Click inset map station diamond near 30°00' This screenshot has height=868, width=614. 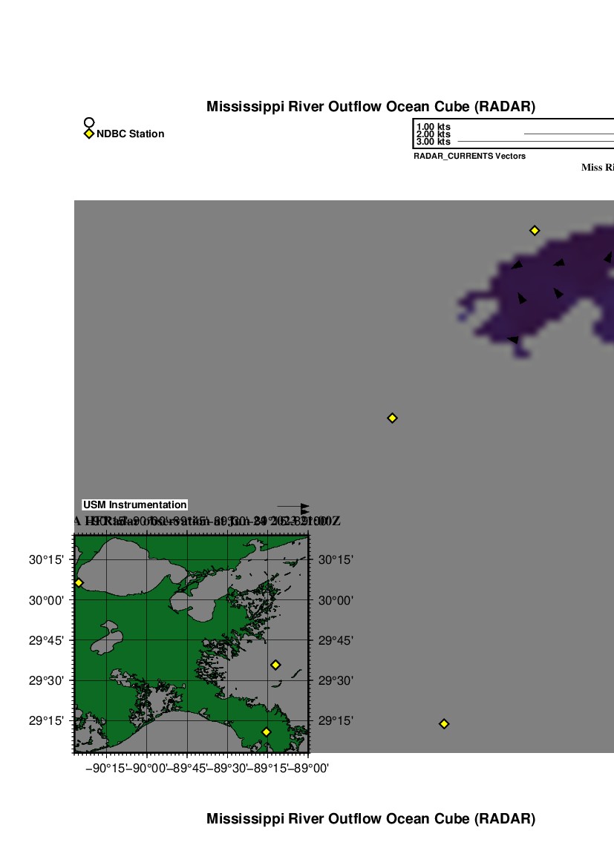click(79, 583)
